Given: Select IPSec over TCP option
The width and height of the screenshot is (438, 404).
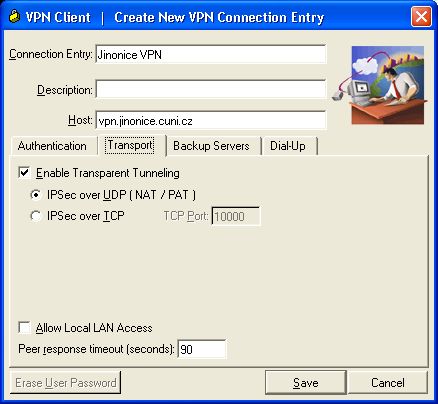Looking at the screenshot, I should [36, 216].
